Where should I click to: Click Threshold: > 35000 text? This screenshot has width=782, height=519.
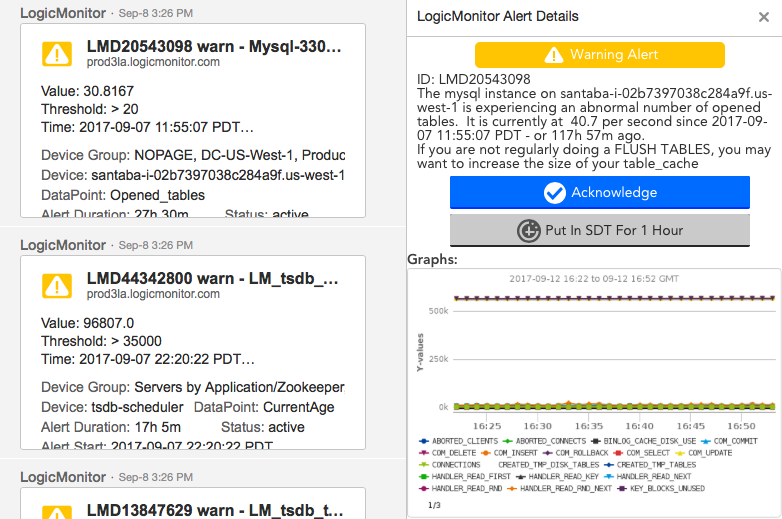101,341
